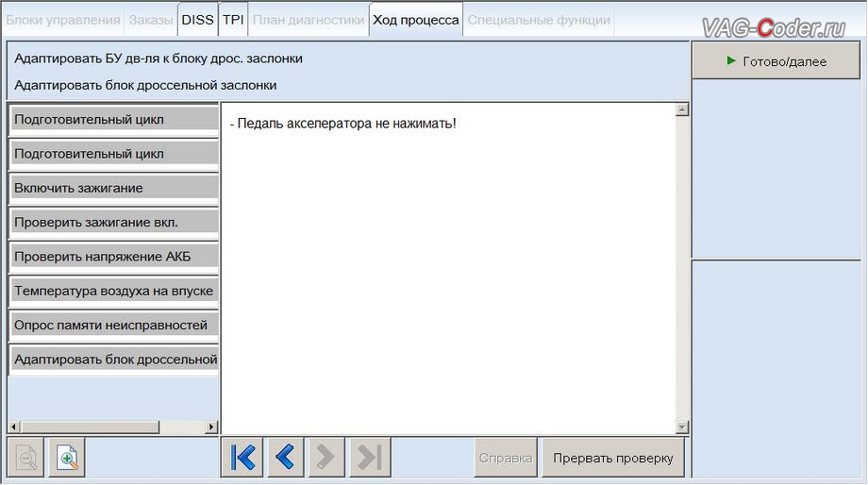Viewport: 868px width, 485px height.
Task: Click the grayed forward arrow button
Action: pyautogui.click(x=325, y=458)
